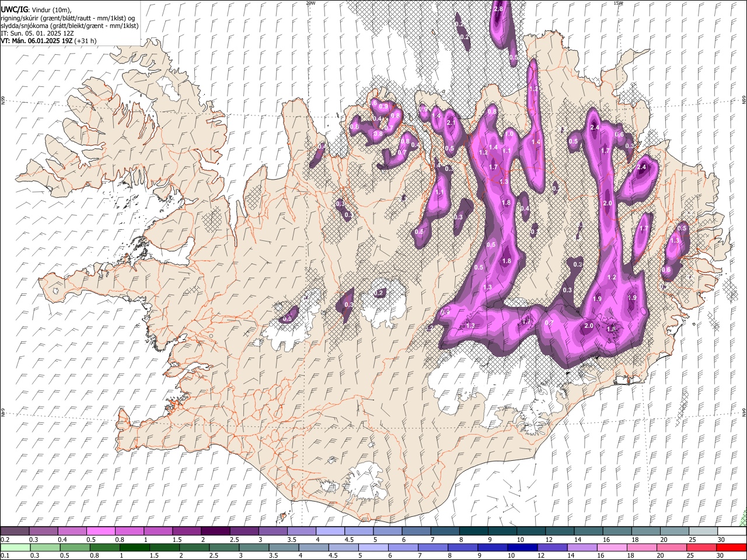Image resolution: width=747 pixels, height=560 pixels.
Task: Click the 2.1 value on the map
Action: pyautogui.click(x=451, y=123)
